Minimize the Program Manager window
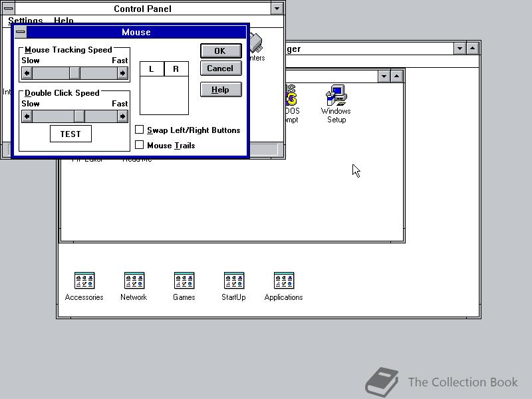Image resolution: width=532 pixels, height=399 pixels. click(x=460, y=49)
